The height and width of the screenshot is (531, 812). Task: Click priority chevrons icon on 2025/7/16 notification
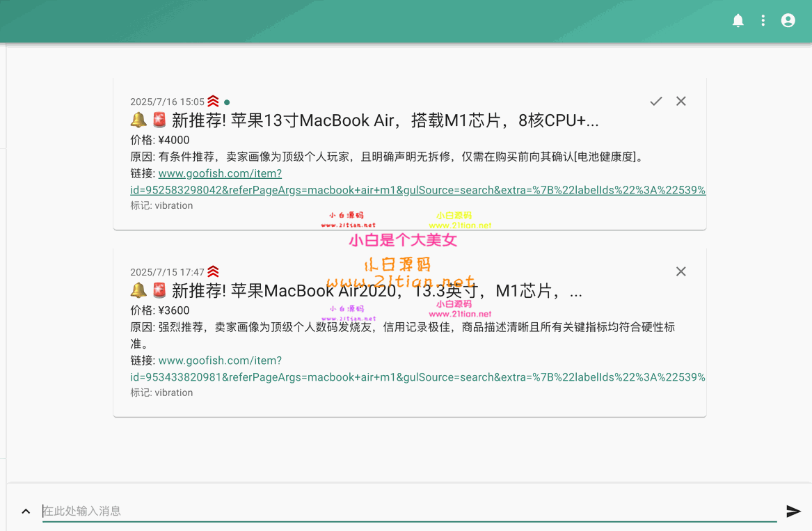pos(214,101)
